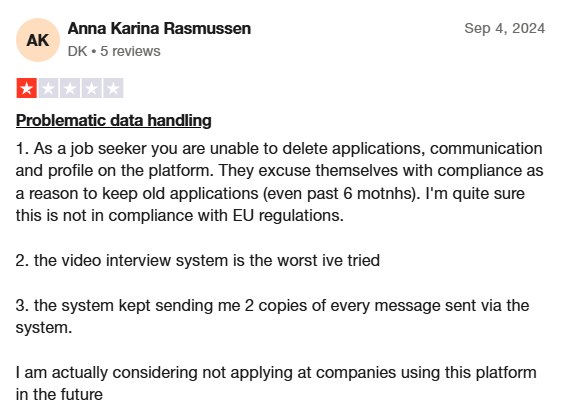Click the fifth grey star
Screen dimensions: 585x414
click(113, 88)
